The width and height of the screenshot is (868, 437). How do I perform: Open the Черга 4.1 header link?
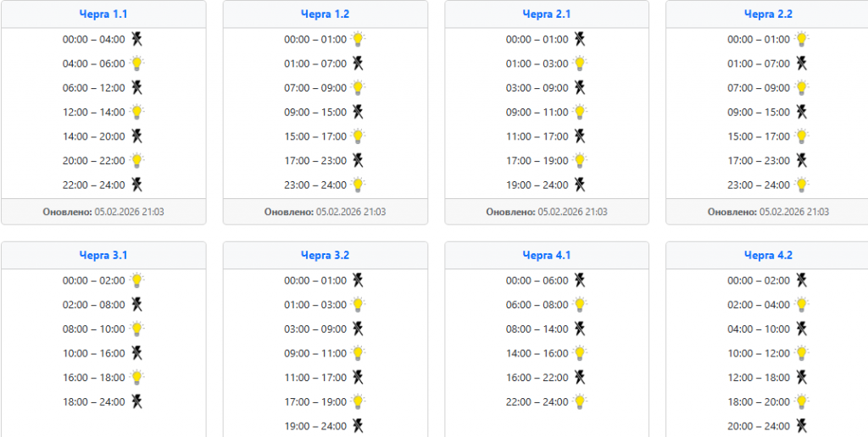[x=547, y=255]
